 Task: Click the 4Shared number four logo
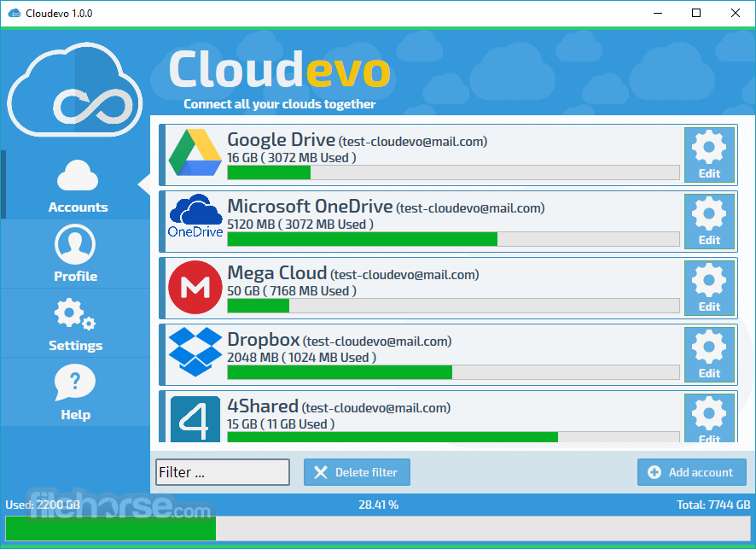[195, 418]
